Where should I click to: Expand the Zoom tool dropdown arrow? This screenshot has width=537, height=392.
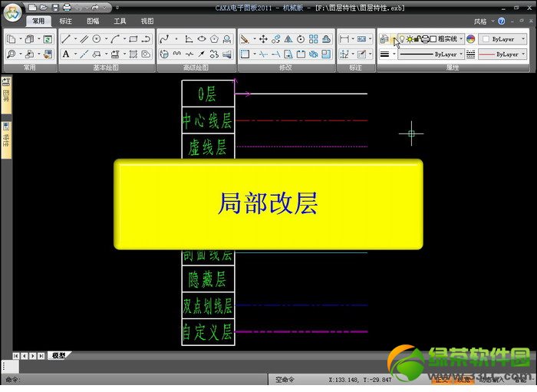(21, 54)
